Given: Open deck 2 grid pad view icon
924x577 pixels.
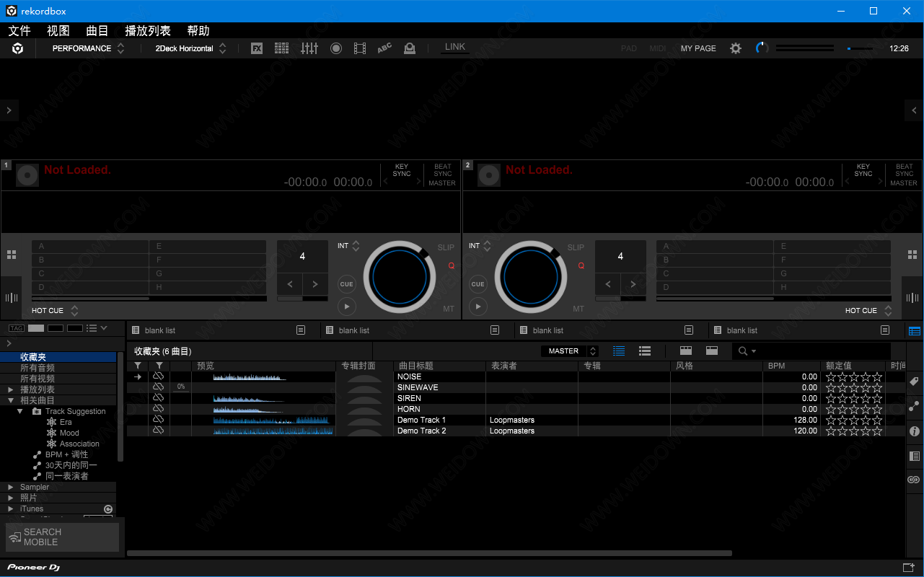Looking at the screenshot, I should 912,255.
